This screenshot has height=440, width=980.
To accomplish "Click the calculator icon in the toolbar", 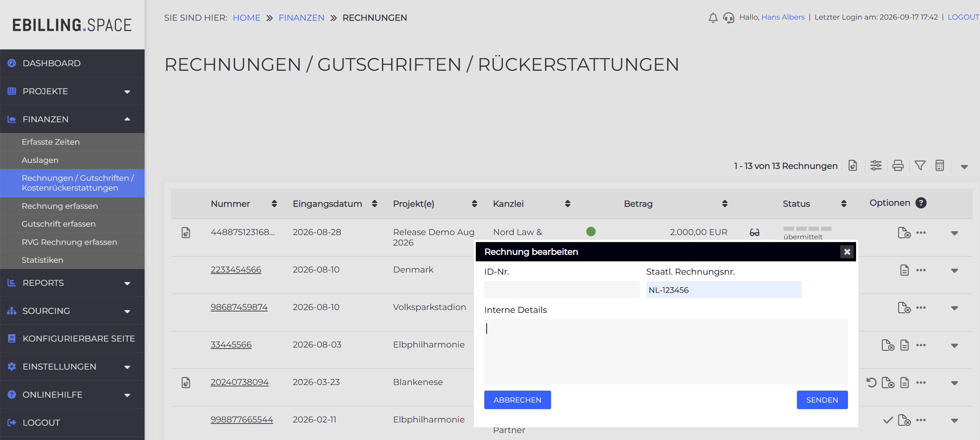I will coord(940,166).
